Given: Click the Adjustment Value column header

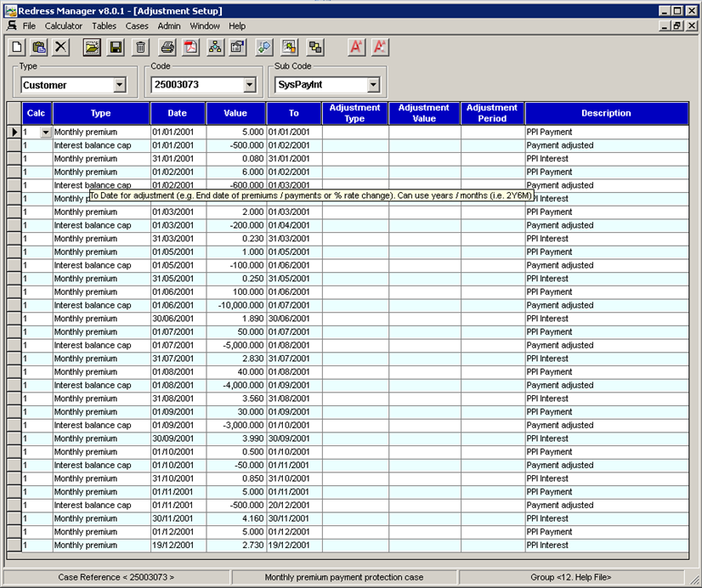Looking at the screenshot, I should point(424,113).
